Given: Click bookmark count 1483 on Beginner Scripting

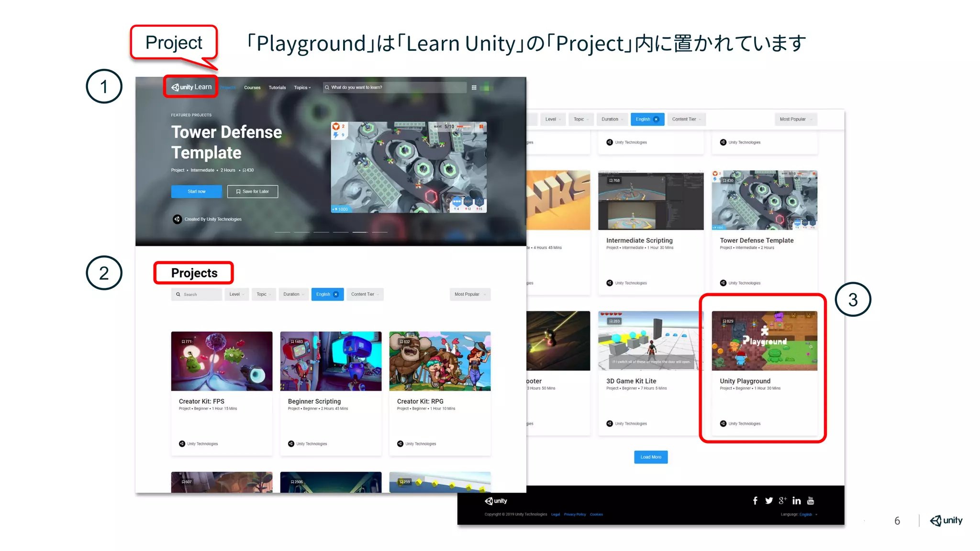Looking at the screenshot, I should click(297, 342).
